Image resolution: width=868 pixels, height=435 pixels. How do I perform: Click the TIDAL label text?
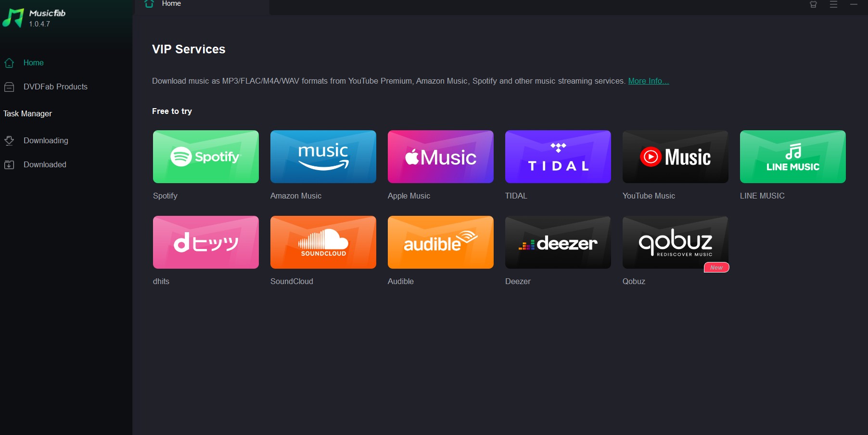[x=516, y=196]
